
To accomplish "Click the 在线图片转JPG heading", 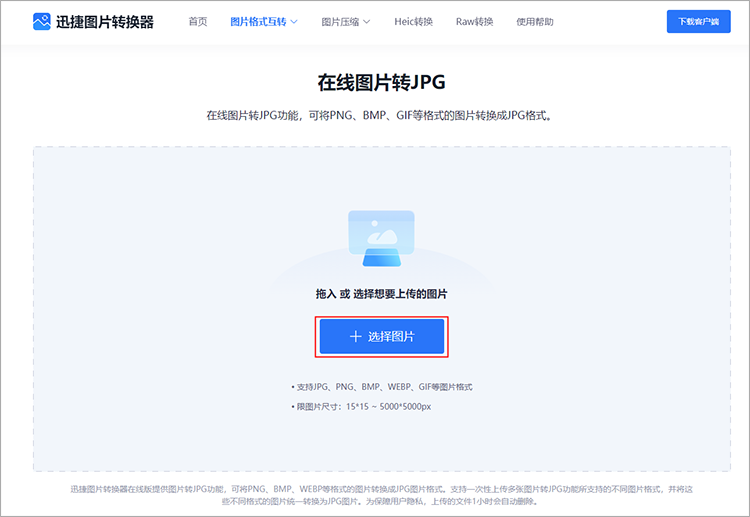I will (381, 82).
